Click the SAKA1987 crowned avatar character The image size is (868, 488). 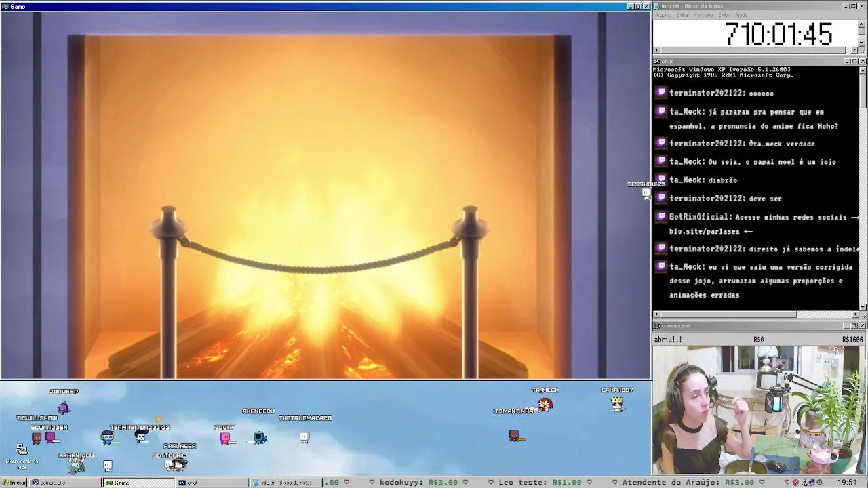(616, 404)
